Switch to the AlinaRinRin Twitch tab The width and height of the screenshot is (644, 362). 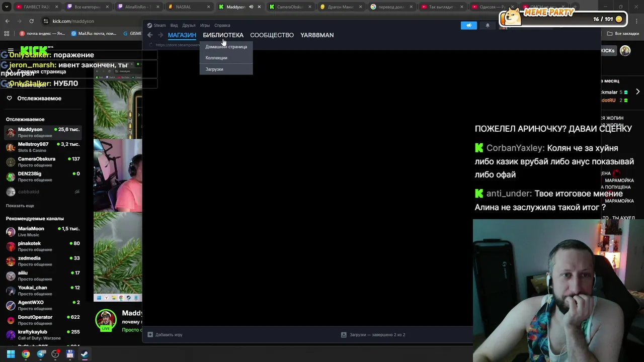coord(137,7)
